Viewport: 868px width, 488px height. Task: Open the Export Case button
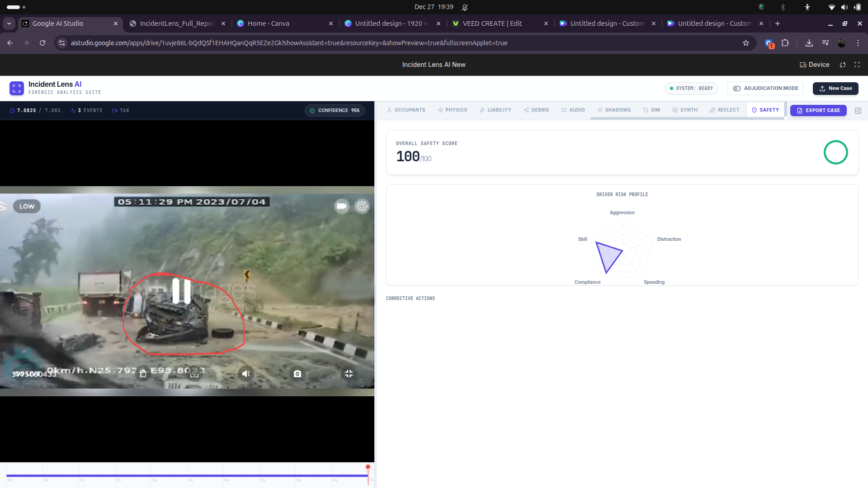(x=818, y=110)
